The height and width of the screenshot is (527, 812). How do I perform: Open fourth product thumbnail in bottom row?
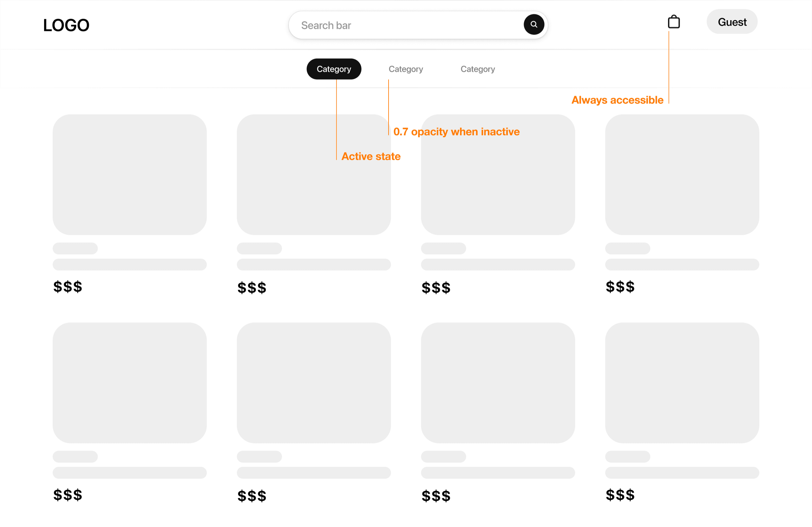tap(682, 383)
